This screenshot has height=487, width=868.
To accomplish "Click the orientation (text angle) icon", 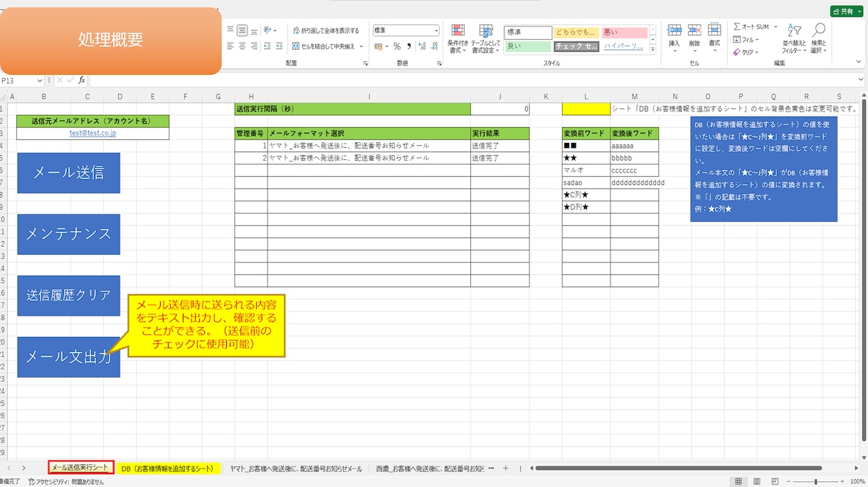I will tap(268, 31).
